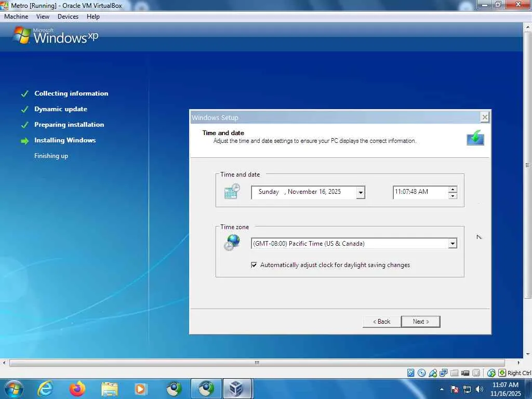Click the Right Ctrl host key label

coord(519,373)
